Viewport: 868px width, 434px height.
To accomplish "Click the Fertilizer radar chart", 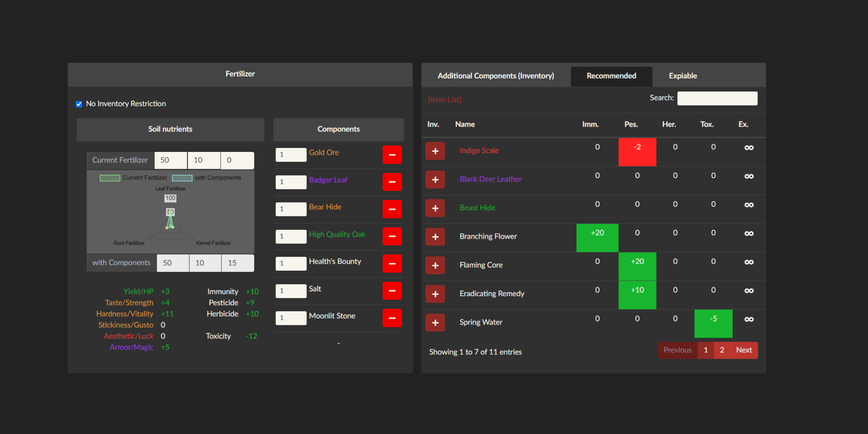I will point(170,212).
